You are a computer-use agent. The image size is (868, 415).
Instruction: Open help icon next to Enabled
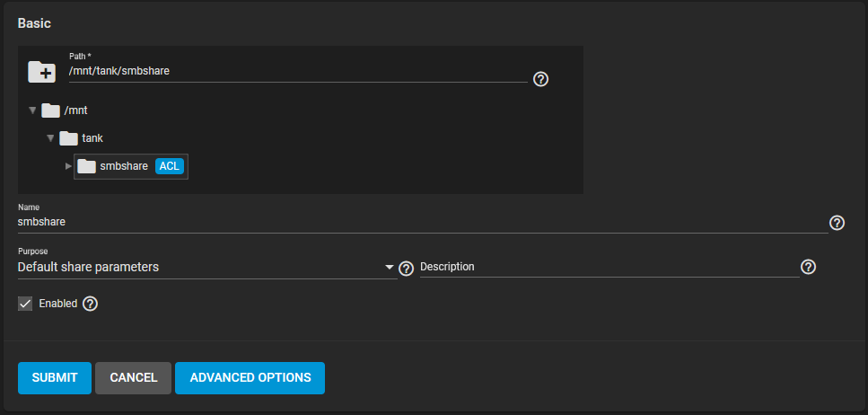pyautogui.click(x=91, y=304)
